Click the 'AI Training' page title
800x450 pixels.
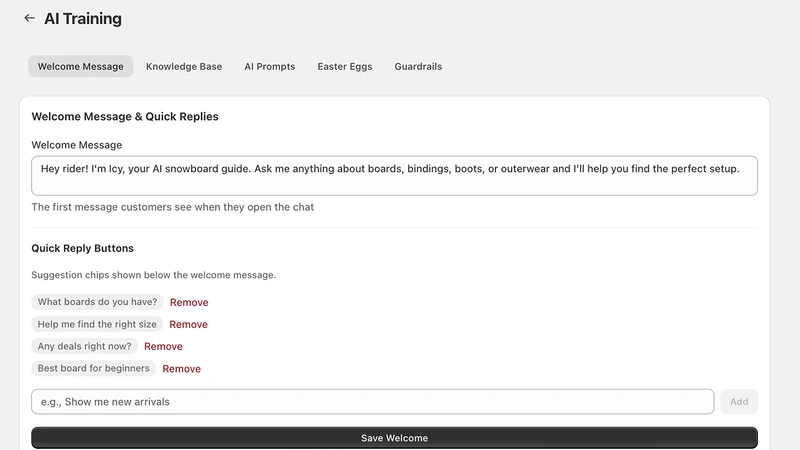click(83, 18)
